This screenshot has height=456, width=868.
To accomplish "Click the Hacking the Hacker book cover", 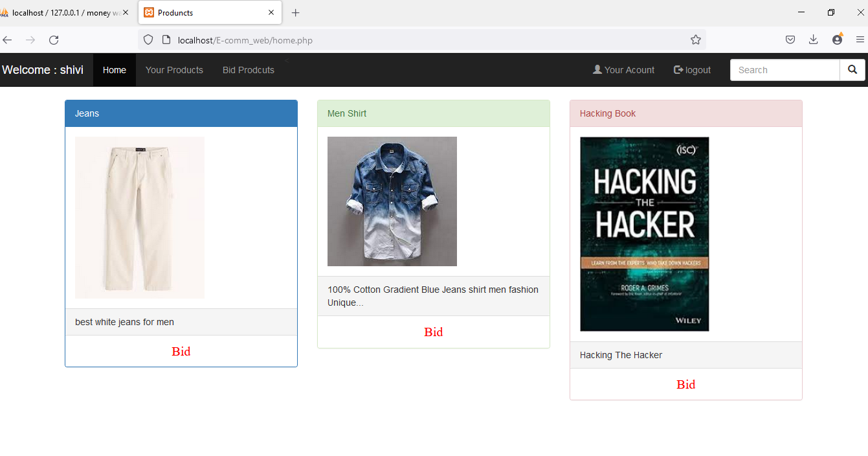I will 645,234.
